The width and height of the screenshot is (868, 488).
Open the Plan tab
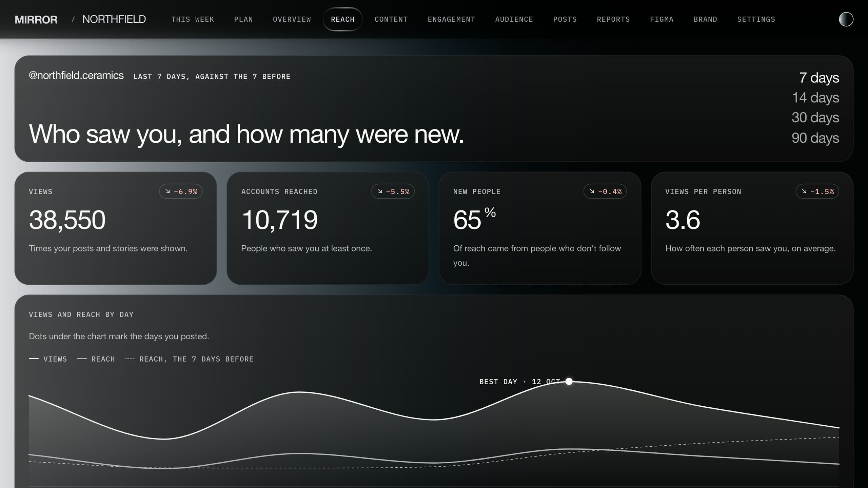click(243, 19)
